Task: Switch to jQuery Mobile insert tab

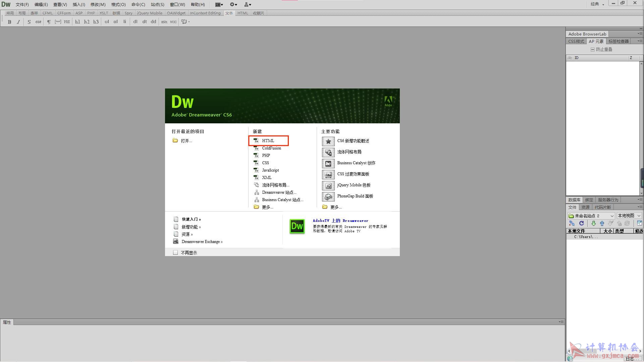Action: coord(150,13)
